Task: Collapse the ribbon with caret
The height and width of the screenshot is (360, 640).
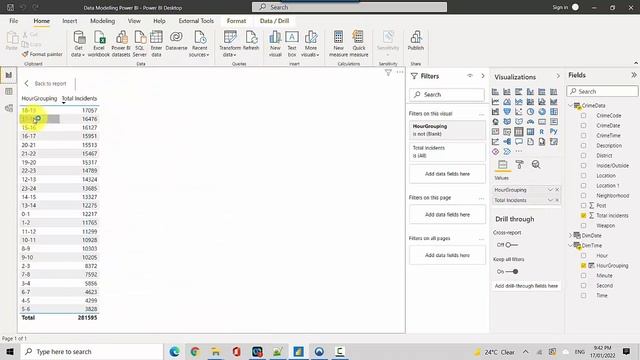Action: (x=636, y=63)
